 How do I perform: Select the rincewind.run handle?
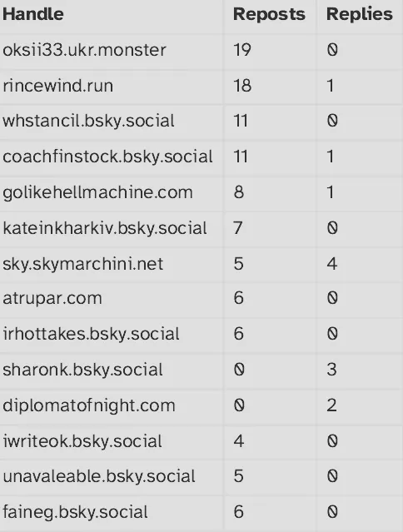(58, 86)
